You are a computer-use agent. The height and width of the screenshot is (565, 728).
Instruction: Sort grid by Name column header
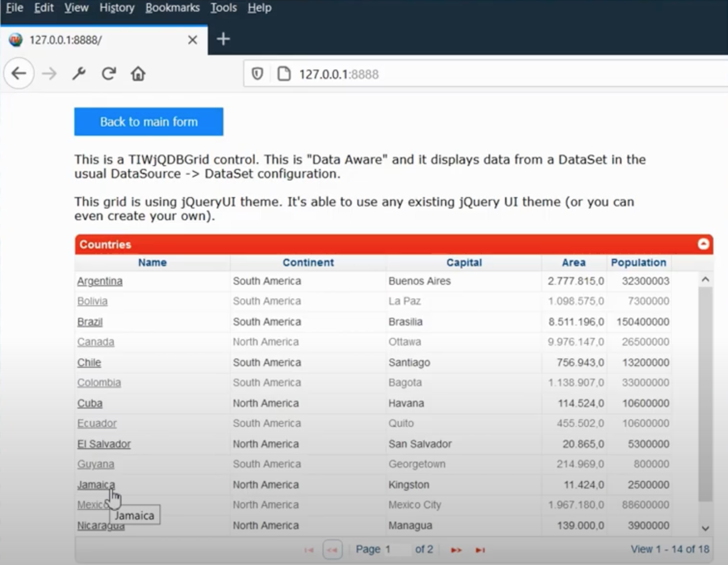tap(152, 263)
